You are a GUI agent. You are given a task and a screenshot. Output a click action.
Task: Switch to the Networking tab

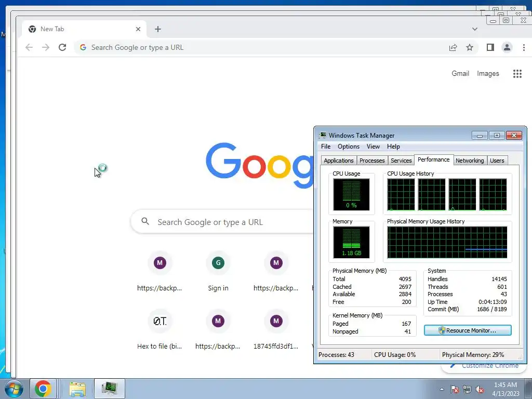tap(470, 161)
